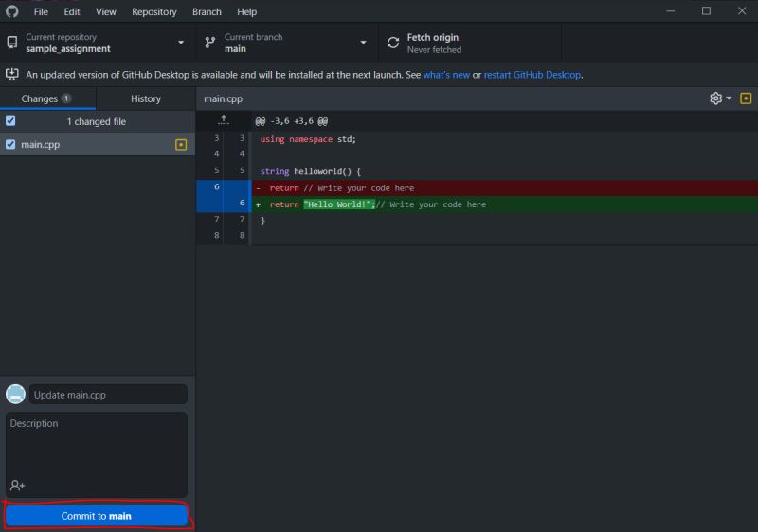Click the add co-authors icon
The width and height of the screenshot is (758, 532).
tap(17, 486)
